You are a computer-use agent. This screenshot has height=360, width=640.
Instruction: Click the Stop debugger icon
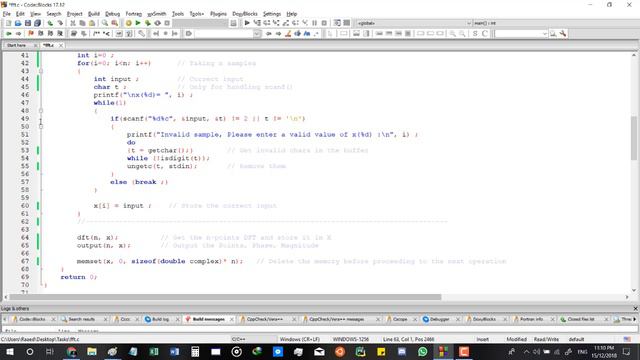[324, 23]
